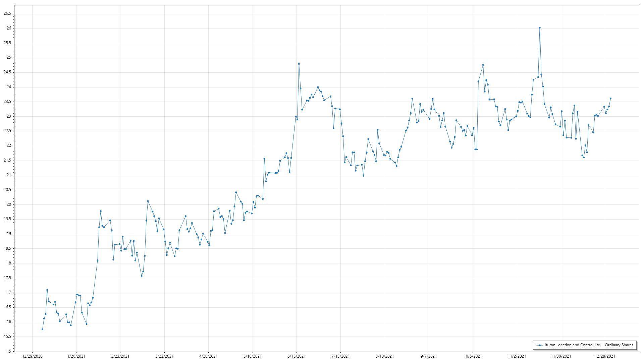Click the highest data point near 26

click(540, 28)
